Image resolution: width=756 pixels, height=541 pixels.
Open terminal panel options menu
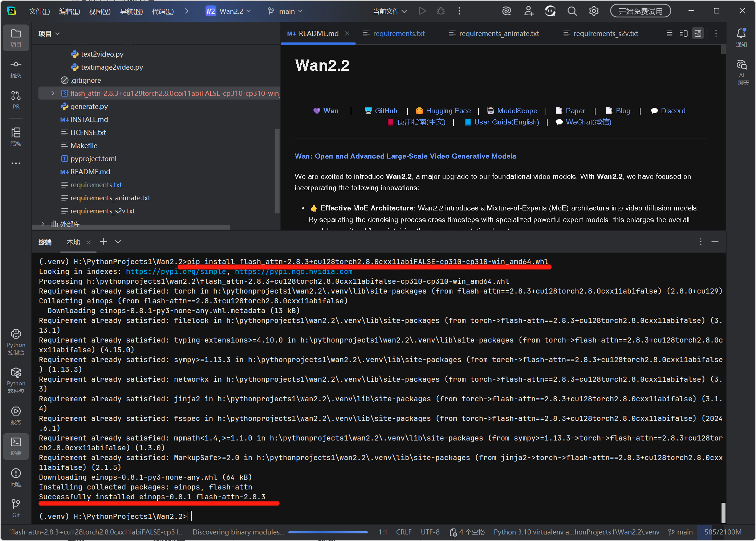700,242
